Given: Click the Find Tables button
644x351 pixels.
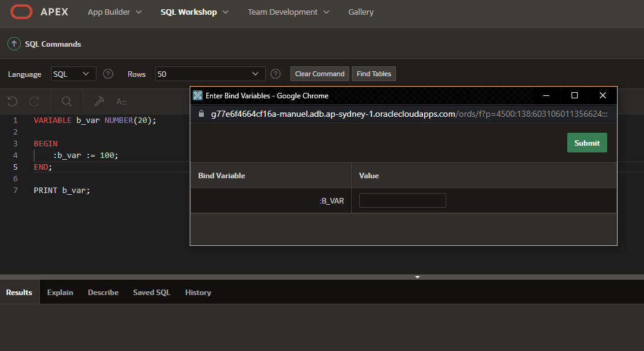Looking at the screenshot, I should pyautogui.click(x=374, y=74).
